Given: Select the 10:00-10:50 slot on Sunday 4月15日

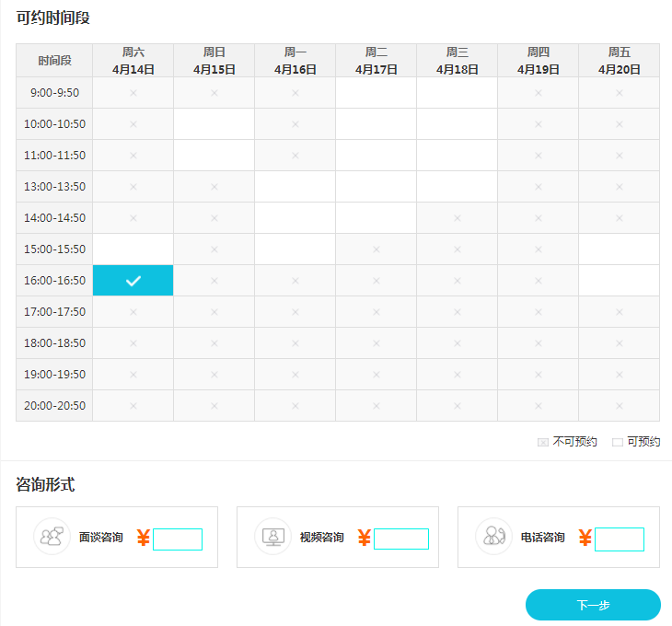Looking at the screenshot, I should click(x=214, y=124).
